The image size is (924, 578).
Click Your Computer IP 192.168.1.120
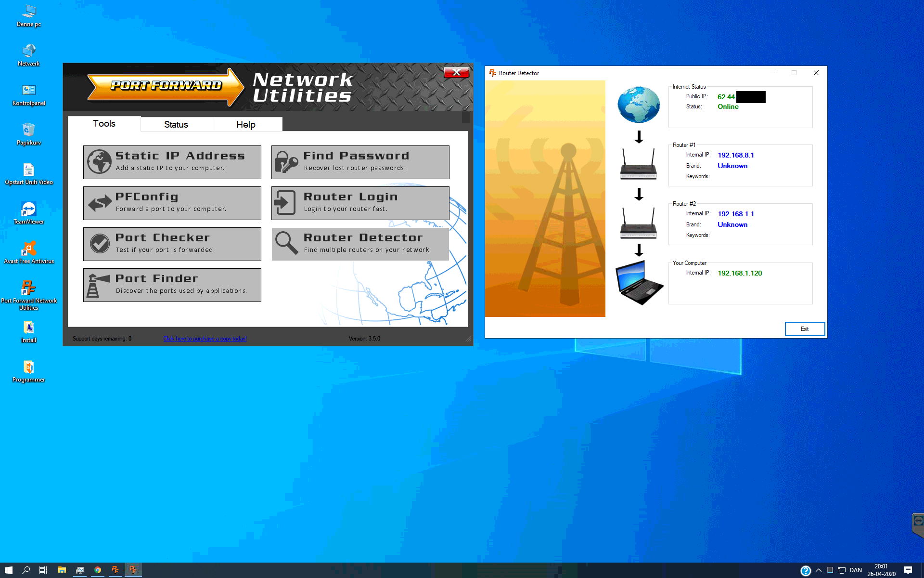(740, 273)
